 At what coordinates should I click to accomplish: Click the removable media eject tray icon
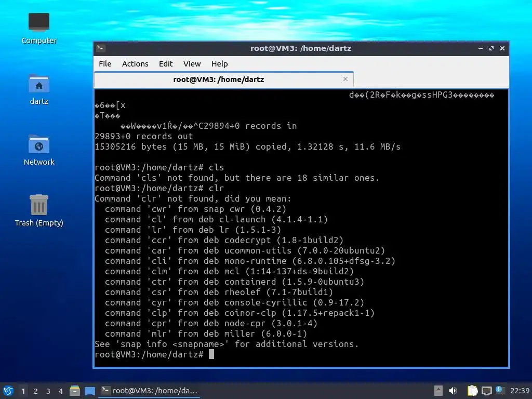438,391
